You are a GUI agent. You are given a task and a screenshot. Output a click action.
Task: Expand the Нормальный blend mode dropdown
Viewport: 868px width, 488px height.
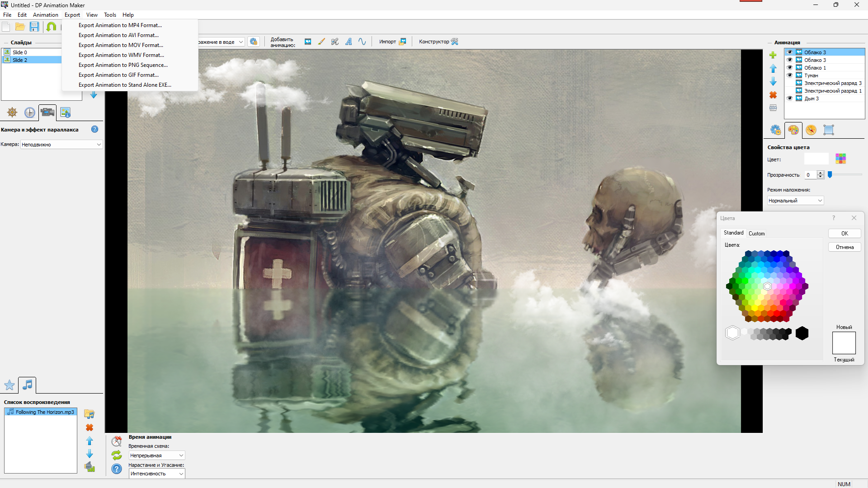tap(796, 201)
